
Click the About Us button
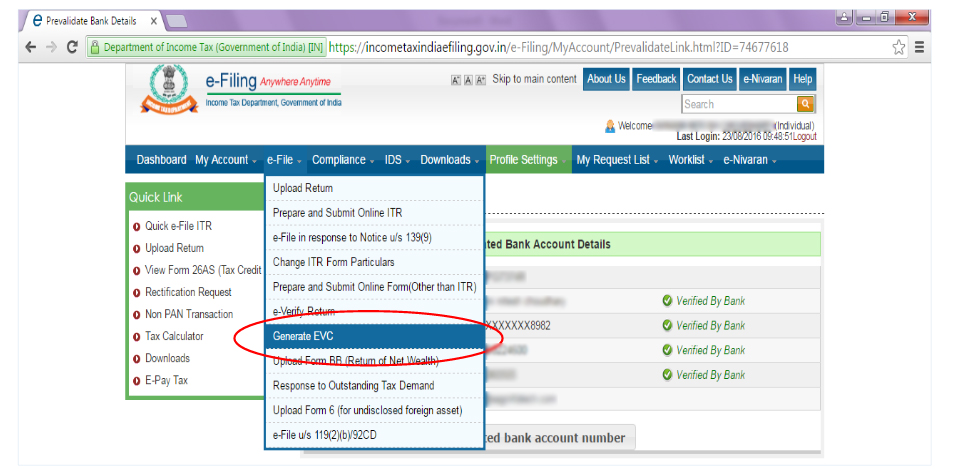pos(606,79)
